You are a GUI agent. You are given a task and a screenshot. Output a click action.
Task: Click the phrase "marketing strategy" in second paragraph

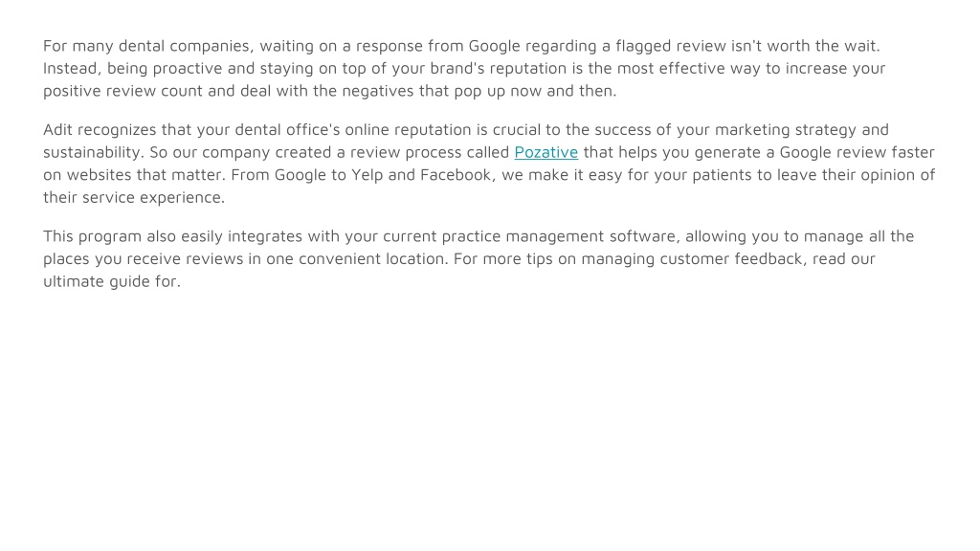783,130
